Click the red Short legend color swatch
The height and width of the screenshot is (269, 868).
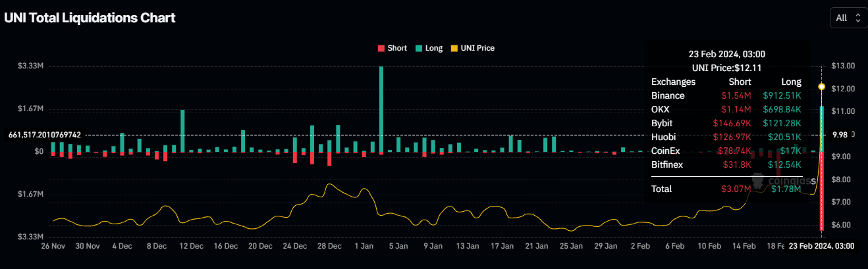click(x=381, y=49)
